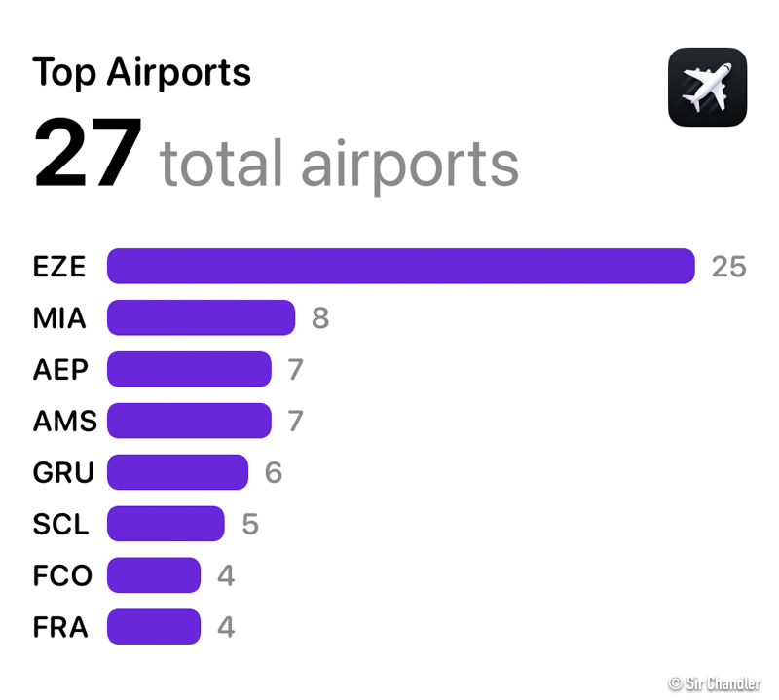Click the EZE purple bar
This screenshot has width=779, height=700.
pos(400,266)
